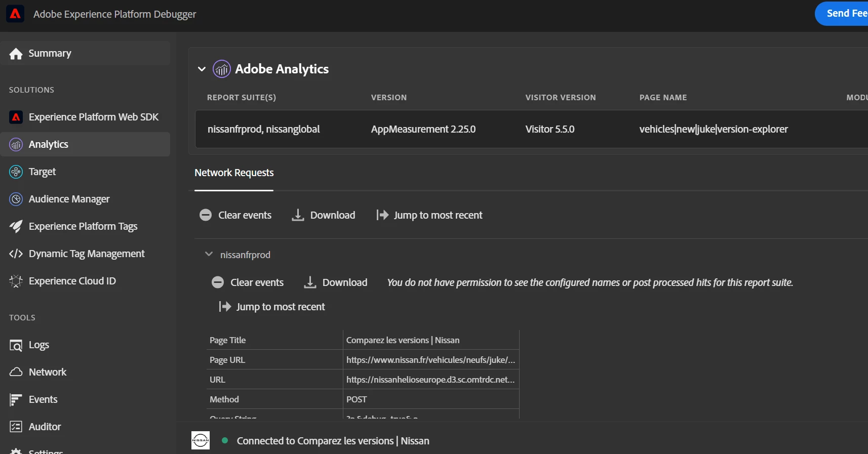Click the Audience Manager icon
This screenshot has height=454, width=868.
(16, 199)
